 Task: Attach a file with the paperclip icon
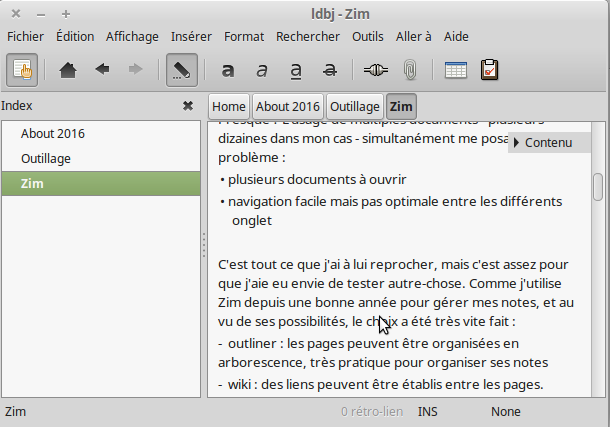(410, 70)
